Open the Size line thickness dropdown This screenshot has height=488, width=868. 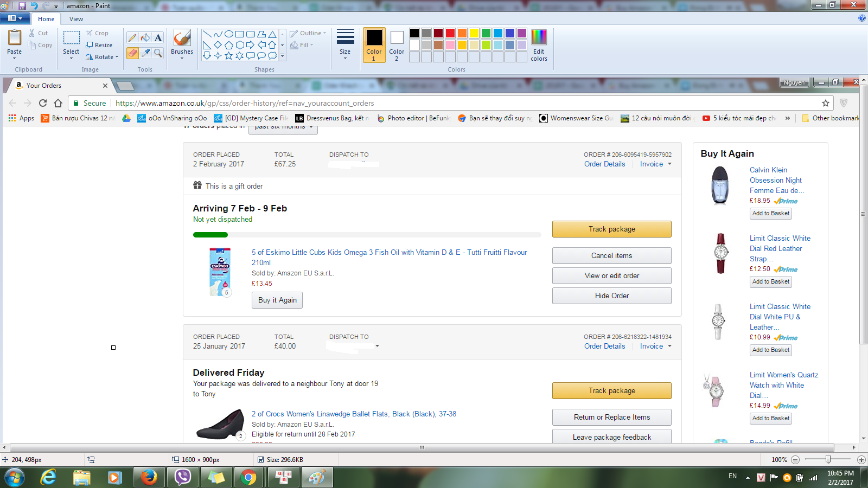pyautogui.click(x=345, y=44)
